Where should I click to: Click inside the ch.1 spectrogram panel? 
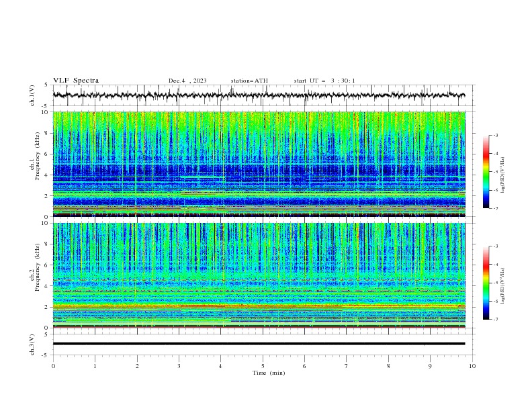tap(259, 164)
